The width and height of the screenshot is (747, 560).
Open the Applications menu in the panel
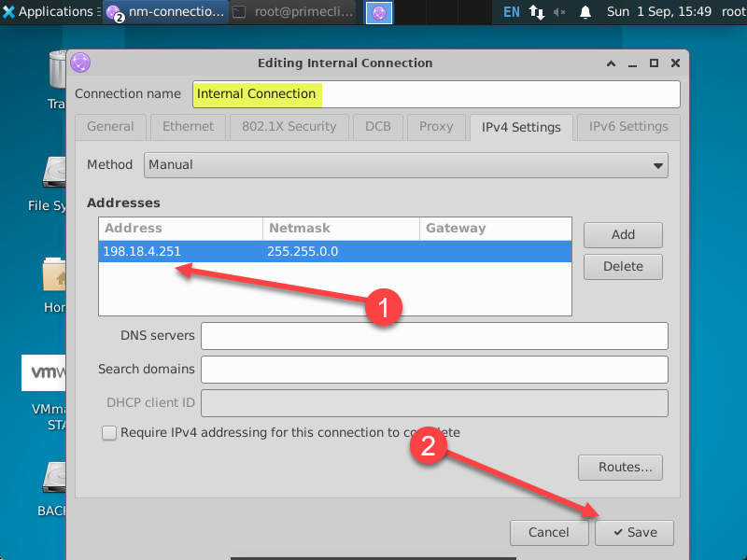[51, 11]
